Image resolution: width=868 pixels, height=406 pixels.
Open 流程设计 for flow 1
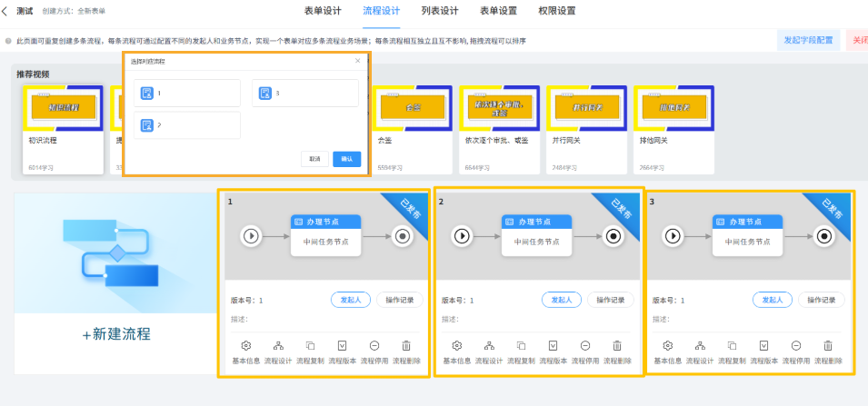click(x=278, y=352)
